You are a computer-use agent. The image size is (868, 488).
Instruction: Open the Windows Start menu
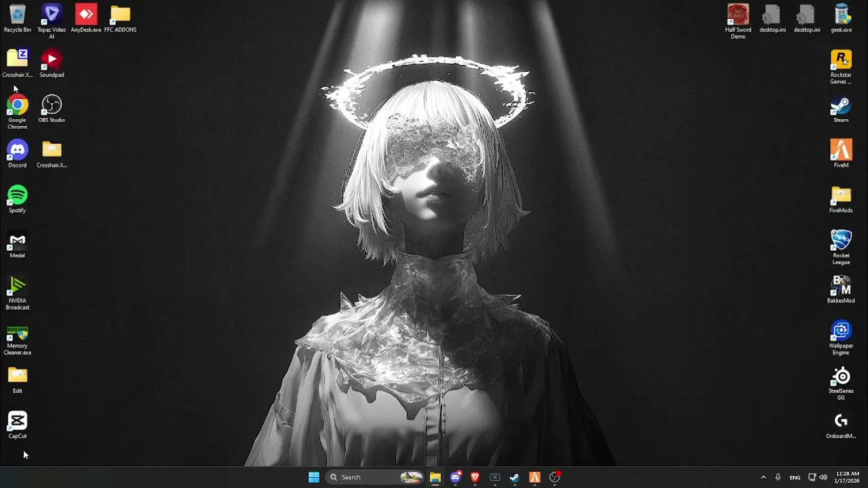[x=314, y=477]
